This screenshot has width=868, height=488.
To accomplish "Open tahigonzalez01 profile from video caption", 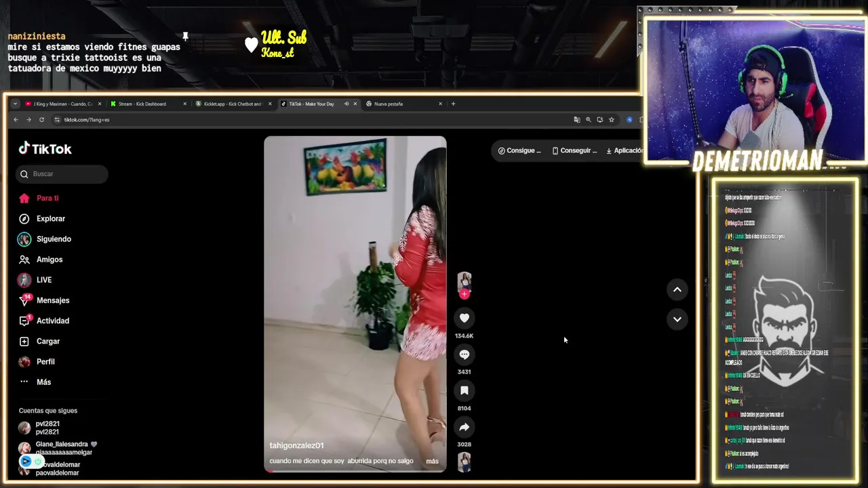I will coord(296,445).
